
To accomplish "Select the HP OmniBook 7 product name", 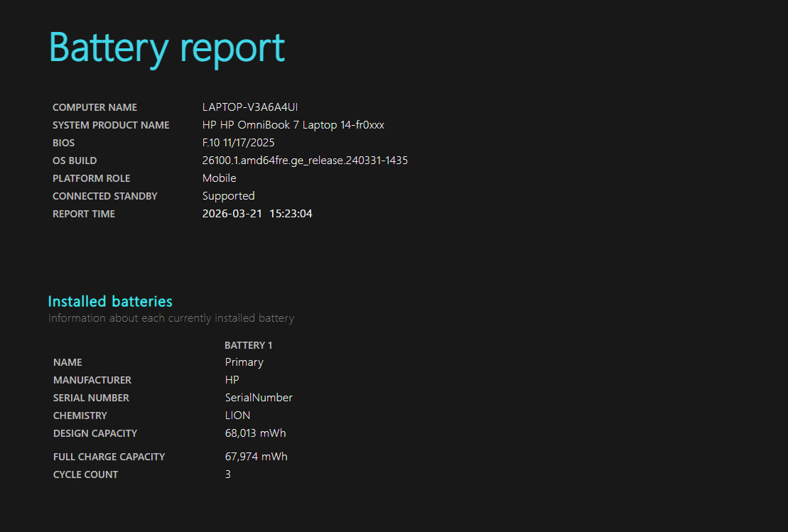I will (293, 125).
